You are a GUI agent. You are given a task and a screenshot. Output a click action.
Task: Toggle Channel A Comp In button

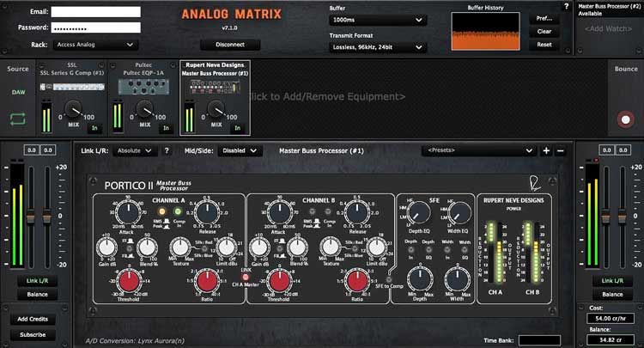tap(178, 211)
